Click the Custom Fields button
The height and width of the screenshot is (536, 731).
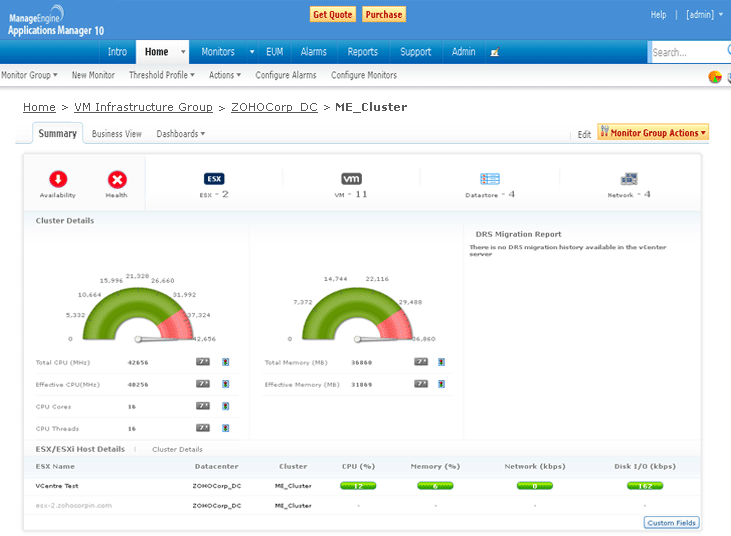pos(671,523)
